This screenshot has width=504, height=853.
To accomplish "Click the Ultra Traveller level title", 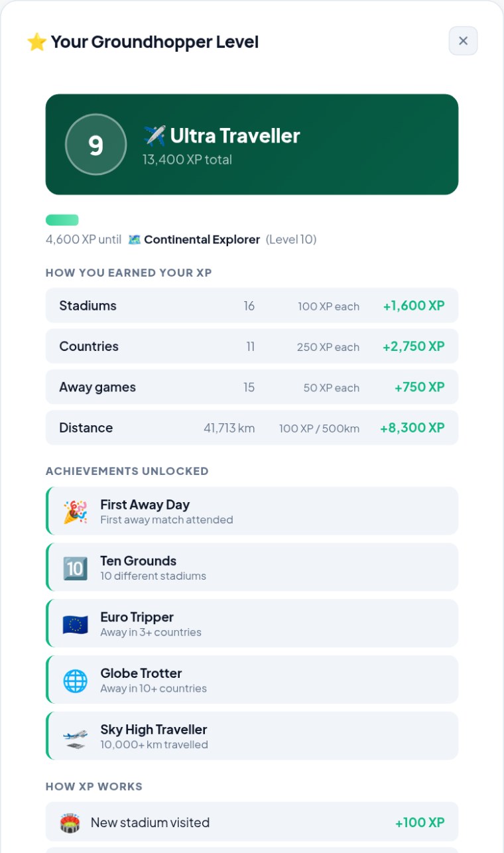I will pyautogui.click(x=235, y=136).
